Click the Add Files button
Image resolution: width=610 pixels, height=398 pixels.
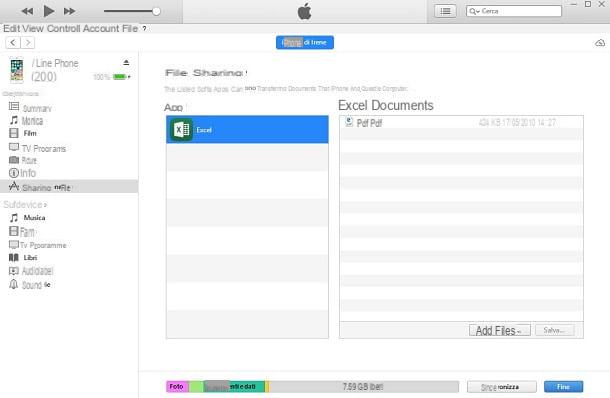(x=500, y=330)
